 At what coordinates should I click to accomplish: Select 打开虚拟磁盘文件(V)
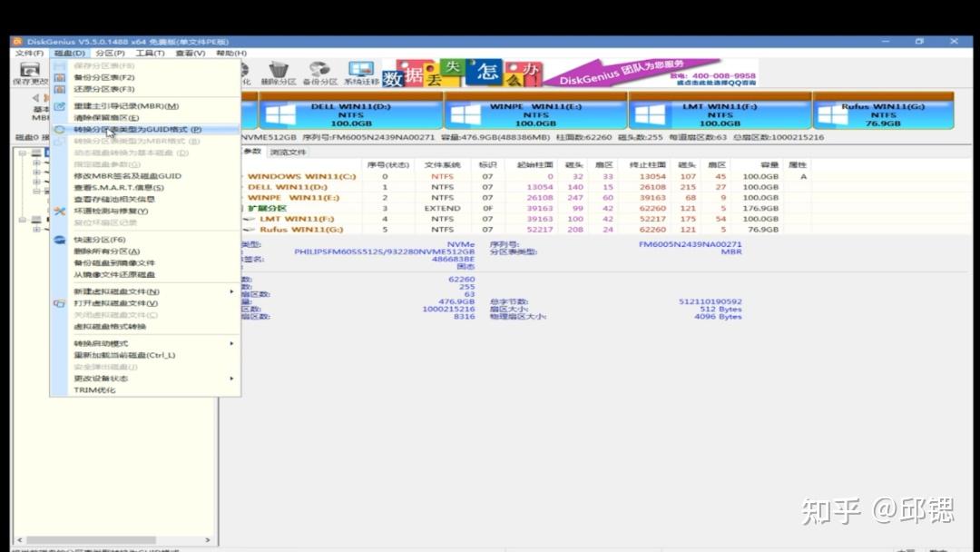point(145,303)
